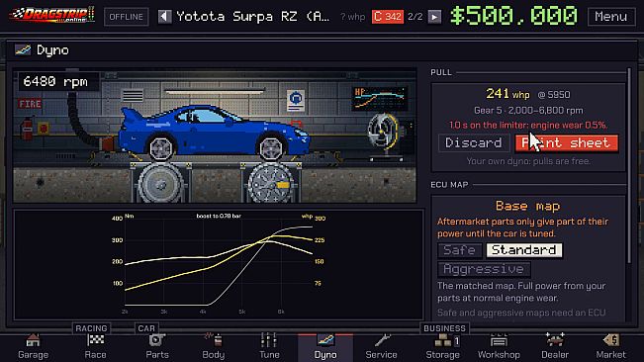Click 'Your own dyno: pulls are free' text
Screen dimensions: 644x362
[528, 161]
